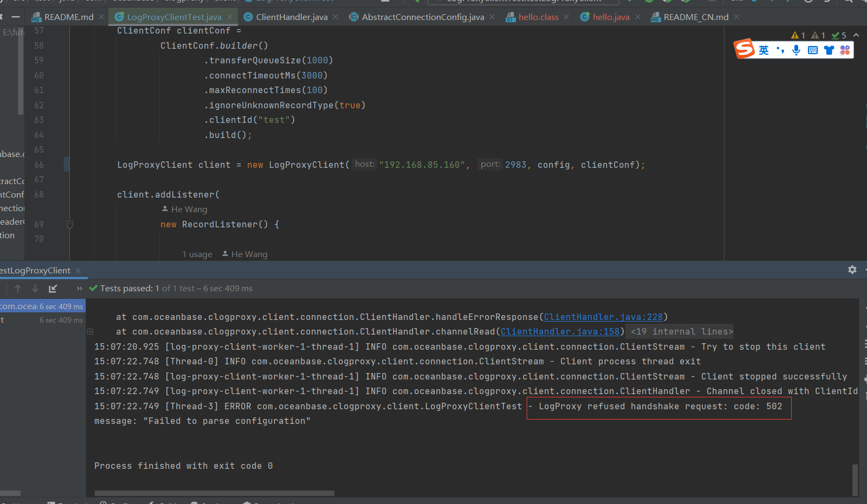Click the .clientId("test") code line
This screenshot has height=504, width=867.
(x=250, y=120)
